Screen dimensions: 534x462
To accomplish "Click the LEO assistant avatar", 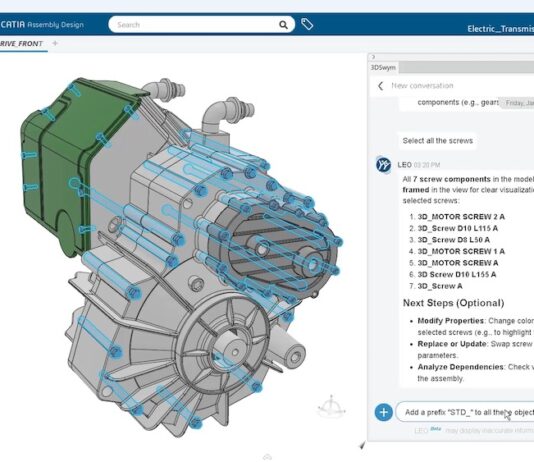I will point(383,165).
